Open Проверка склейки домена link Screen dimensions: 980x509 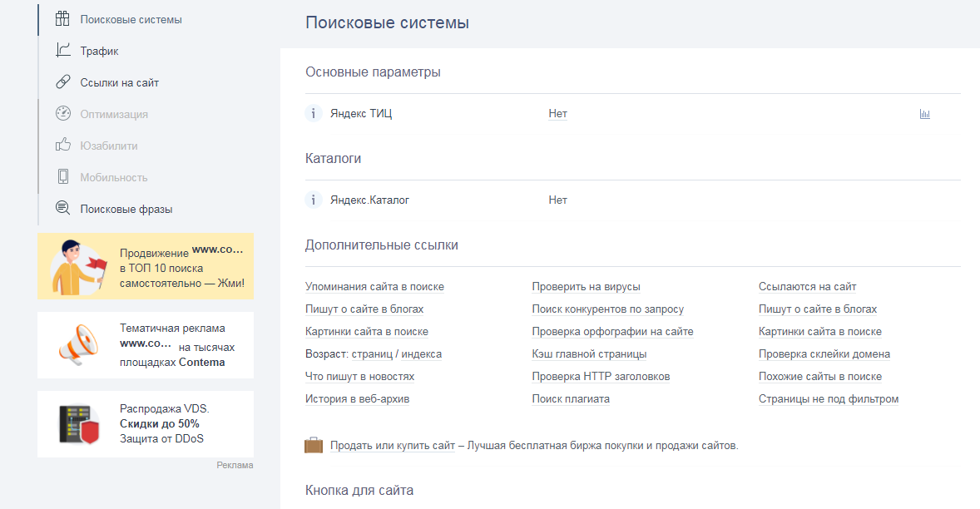824,354
